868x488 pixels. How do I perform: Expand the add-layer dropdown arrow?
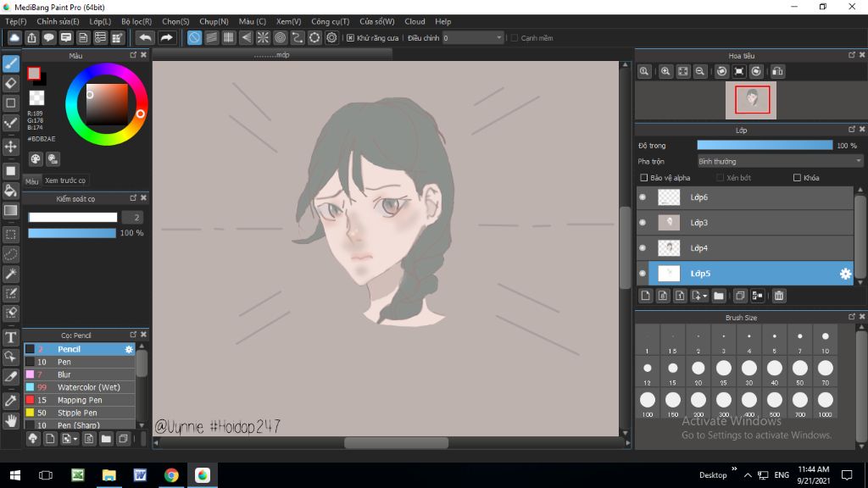(704, 297)
